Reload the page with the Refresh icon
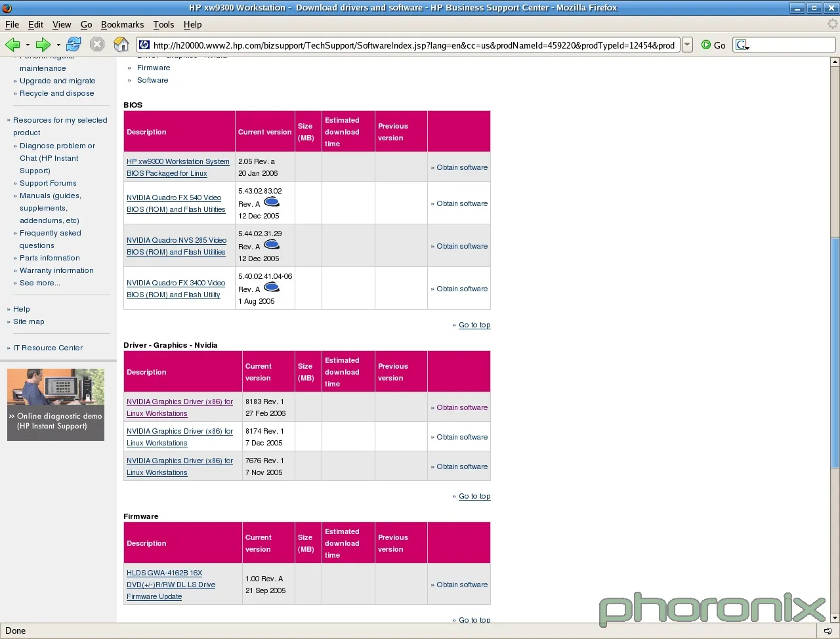The image size is (840, 639). click(73, 45)
